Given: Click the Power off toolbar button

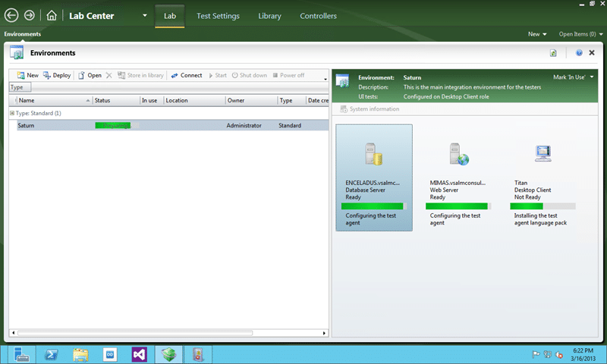Looking at the screenshot, I should click(288, 75).
